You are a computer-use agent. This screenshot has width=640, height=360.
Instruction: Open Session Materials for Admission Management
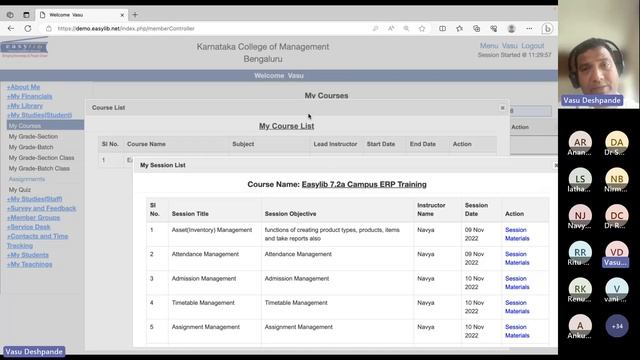click(x=517, y=283)
